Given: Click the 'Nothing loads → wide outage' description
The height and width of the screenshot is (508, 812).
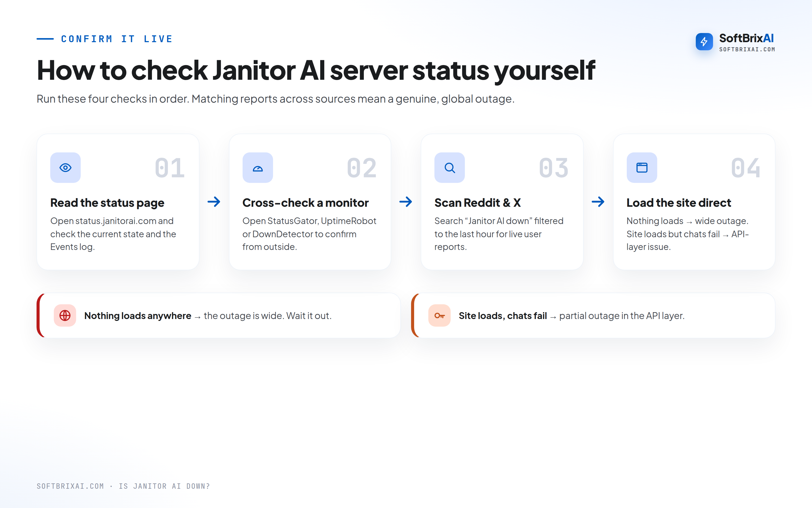Looking at the screenshot, I should coord(688,234).
